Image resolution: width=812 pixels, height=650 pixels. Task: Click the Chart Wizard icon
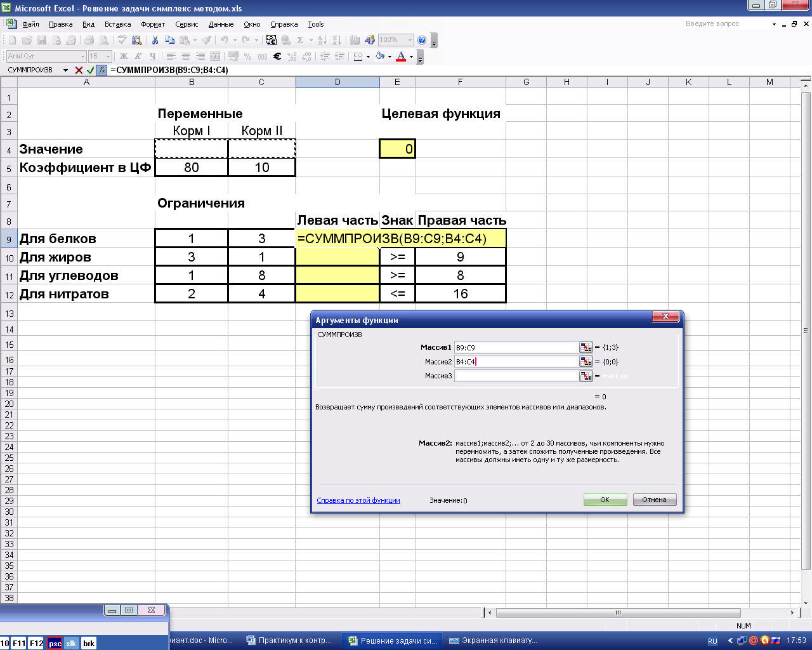355,40
